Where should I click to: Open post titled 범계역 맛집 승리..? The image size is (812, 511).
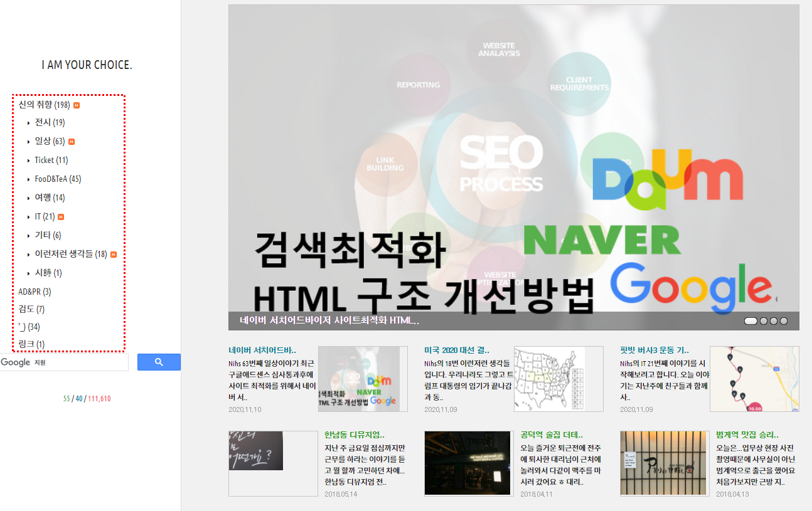[747, 435]
